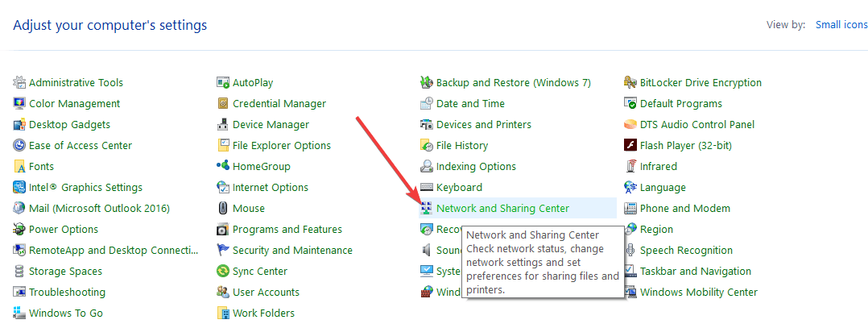Open Mail (Microsoft Outlook 2016) settings
The width and height of the screenshot is (868, 328).
pyautogui.click(x=99, y=209)
